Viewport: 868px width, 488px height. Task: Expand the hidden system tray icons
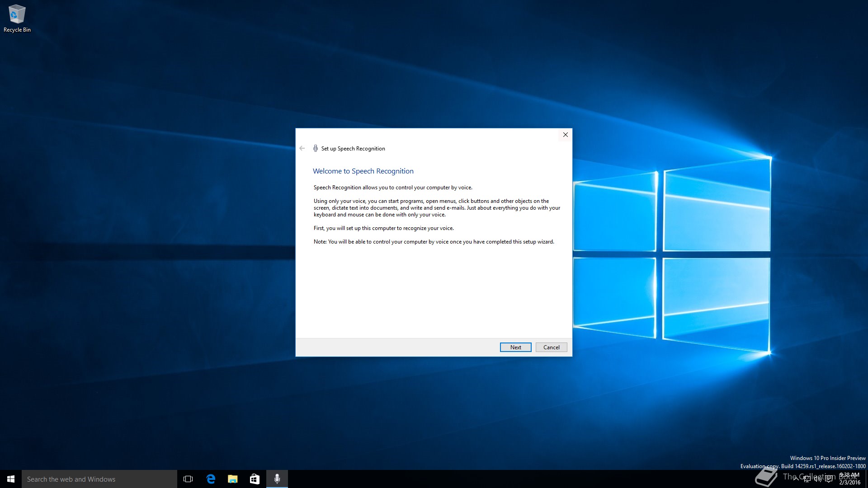tap(796, 479)
